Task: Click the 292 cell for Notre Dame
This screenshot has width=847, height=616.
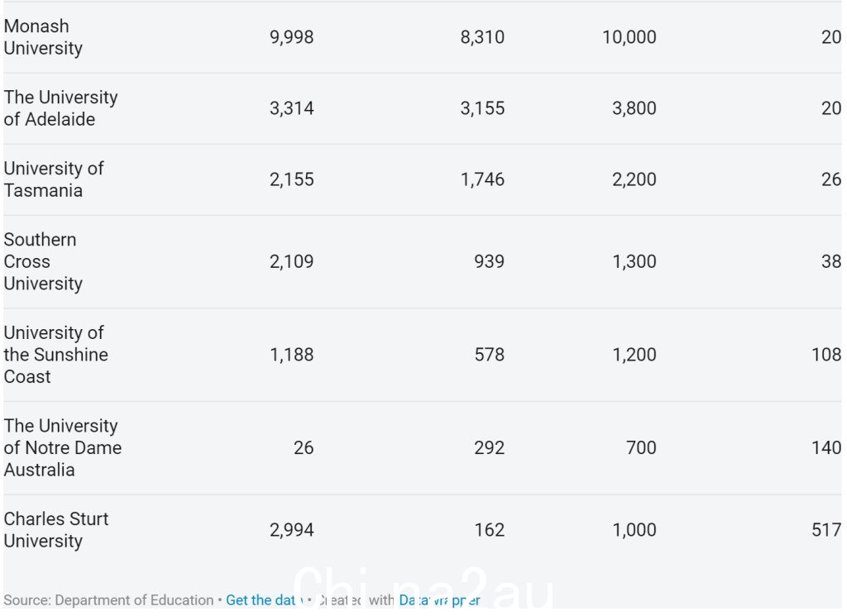Action: pos(490,447)
